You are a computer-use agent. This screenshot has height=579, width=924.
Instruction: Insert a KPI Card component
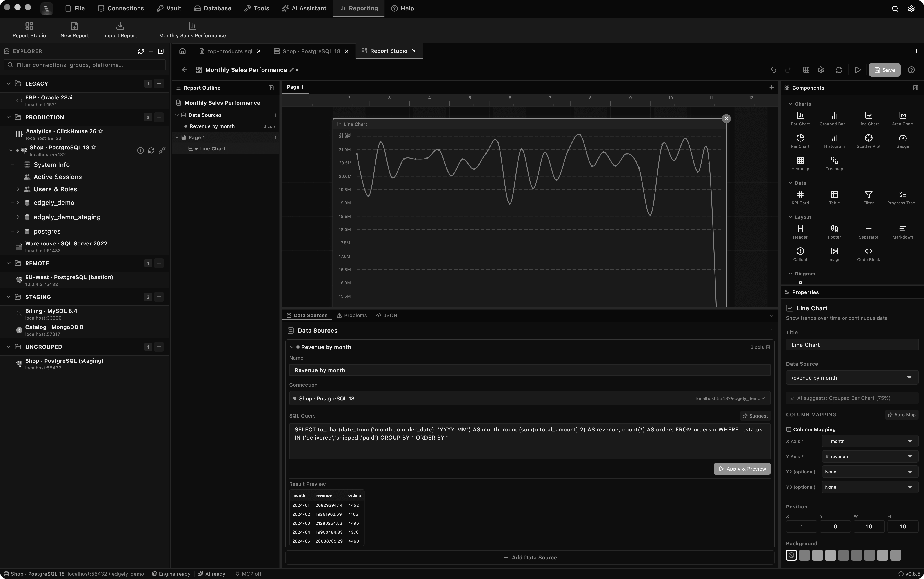[800, 198]
